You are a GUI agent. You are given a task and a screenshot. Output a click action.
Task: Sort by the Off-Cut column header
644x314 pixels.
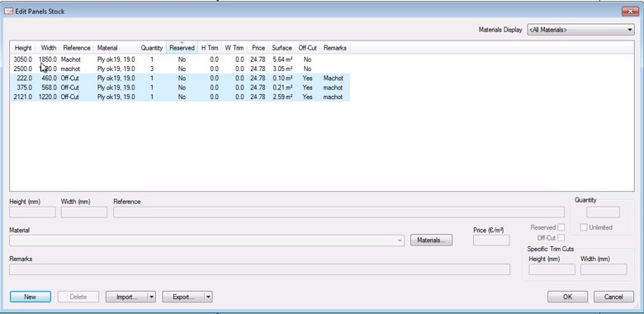pyautogui.click(x=307, y=48)
